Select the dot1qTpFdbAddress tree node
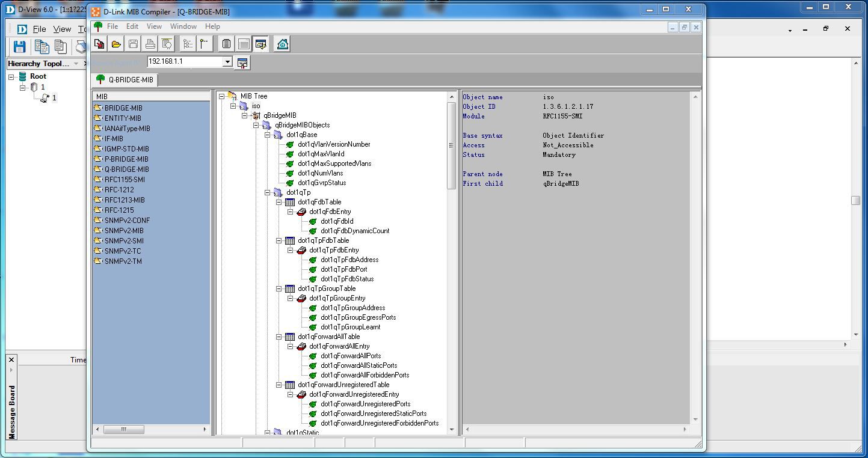This screenshot has height=458, width=868. pos(349,260)
